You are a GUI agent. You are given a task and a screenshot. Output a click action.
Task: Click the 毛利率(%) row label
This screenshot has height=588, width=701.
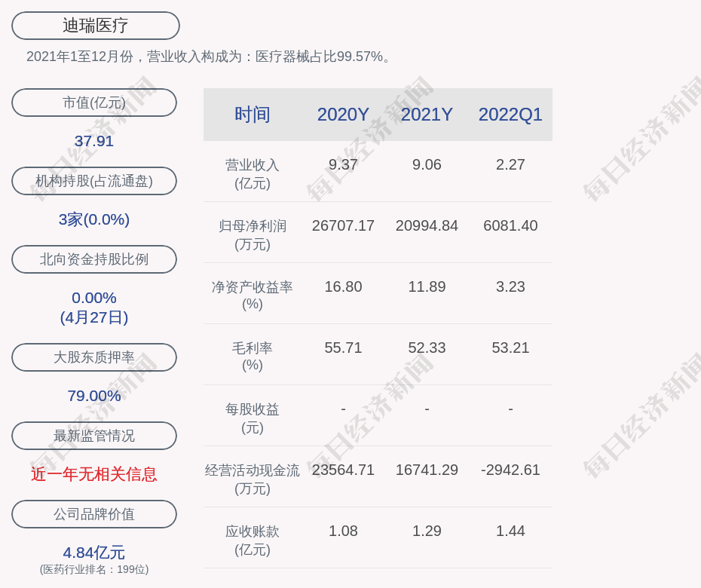(x=253, y=357)
